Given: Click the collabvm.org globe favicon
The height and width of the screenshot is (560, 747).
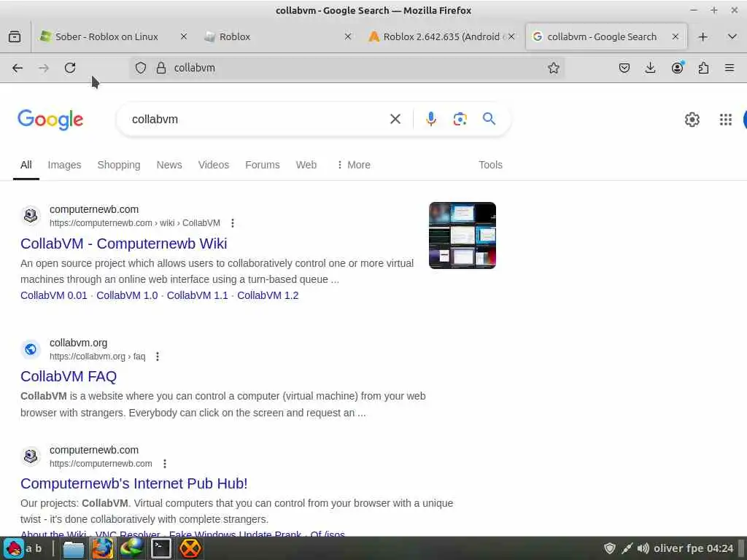Looking at the screenshot, I should 31,349.
